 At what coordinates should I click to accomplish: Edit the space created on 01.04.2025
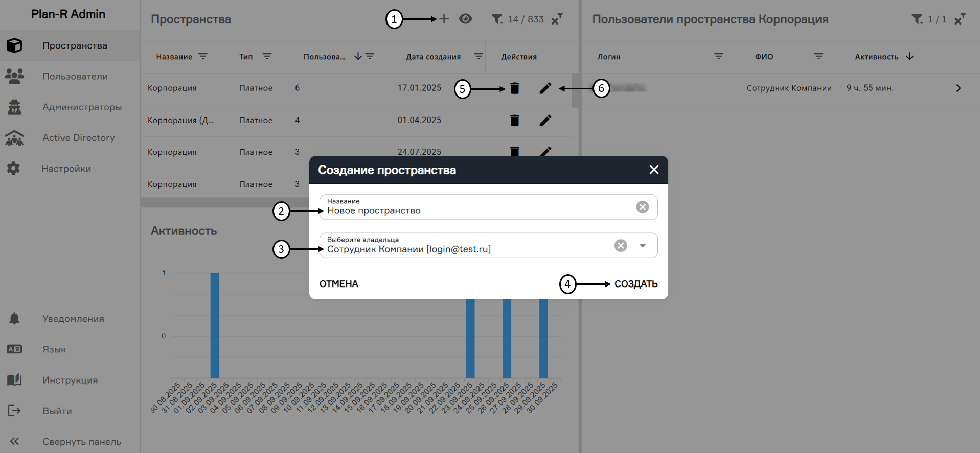(545, 121)
